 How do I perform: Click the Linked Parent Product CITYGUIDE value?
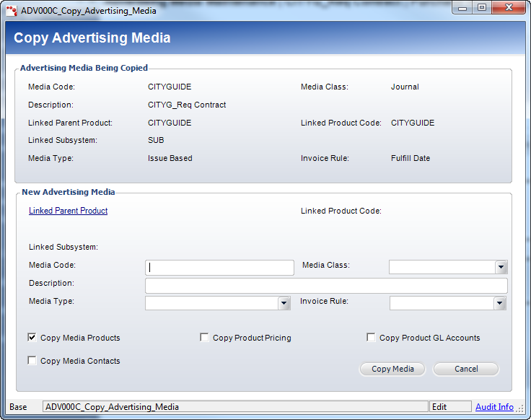[x=170, y=123]
